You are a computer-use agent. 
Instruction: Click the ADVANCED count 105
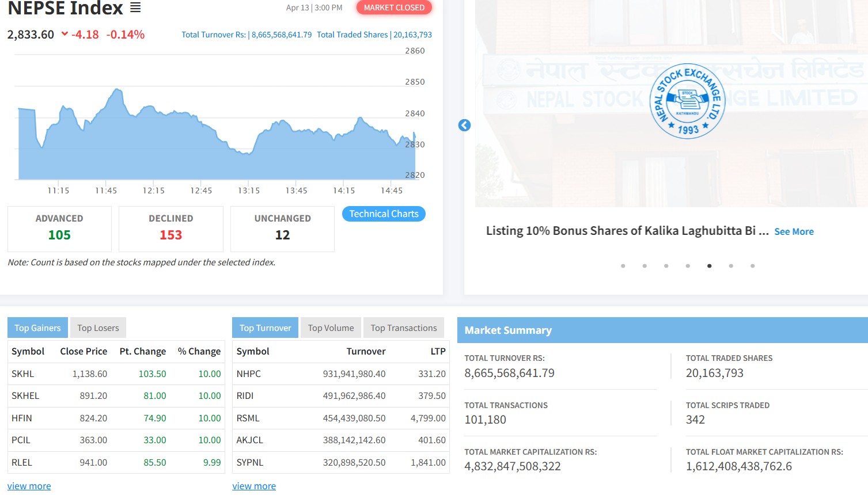click(59, 235)
